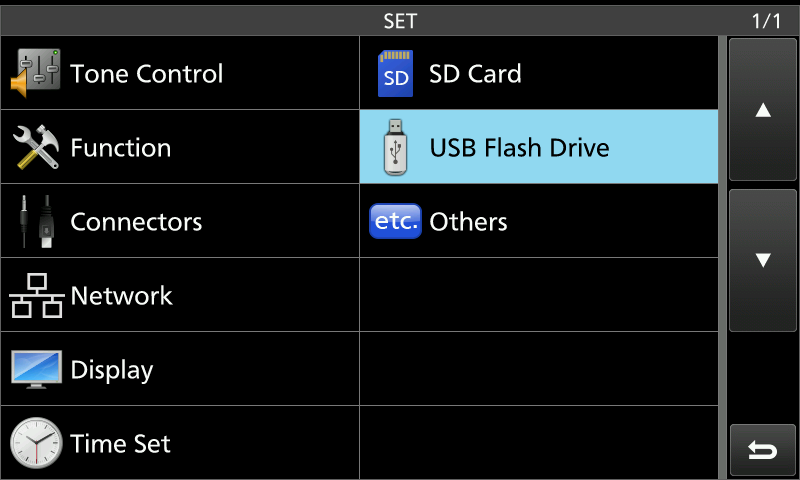Click the Time Set clock icon
The width and height of the screenshot is (800, 480).
click(36, 444)
